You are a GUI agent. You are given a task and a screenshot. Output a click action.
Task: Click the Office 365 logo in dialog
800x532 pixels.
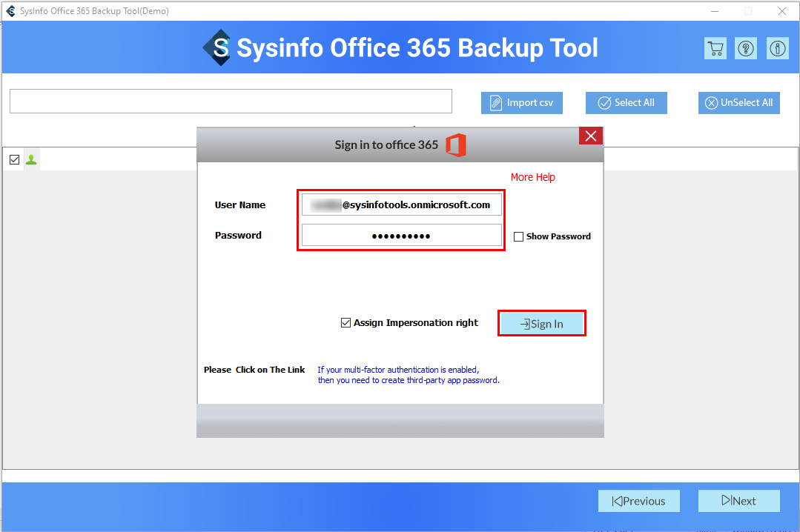pos(456,145)
